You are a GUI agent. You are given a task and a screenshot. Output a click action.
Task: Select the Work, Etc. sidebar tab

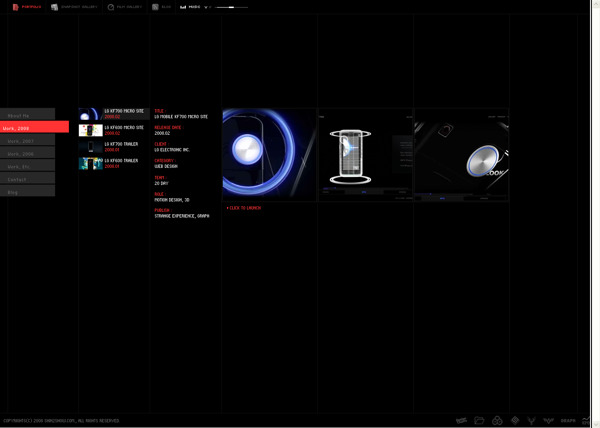point(28,166)
